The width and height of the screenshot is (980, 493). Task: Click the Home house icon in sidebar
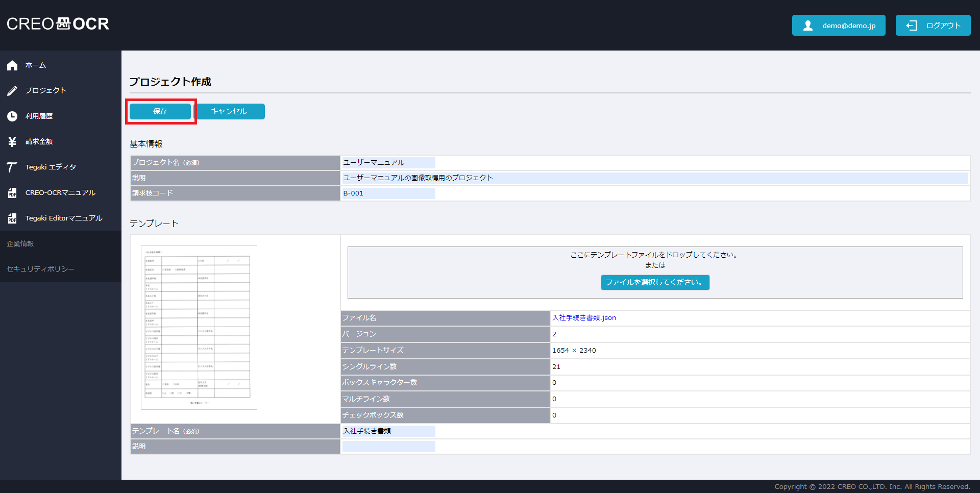click(12, 65)
